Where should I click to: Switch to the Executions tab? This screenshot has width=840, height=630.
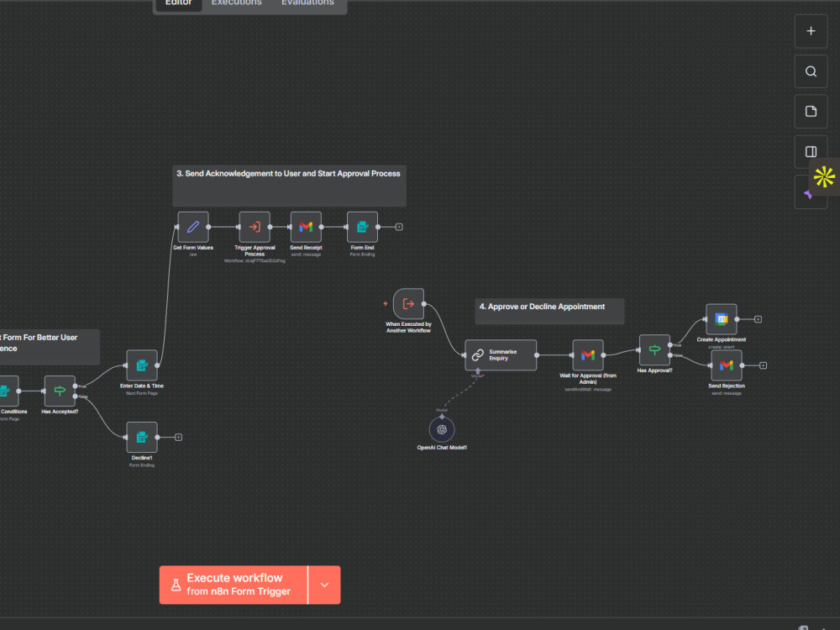(x=236, y=3)
